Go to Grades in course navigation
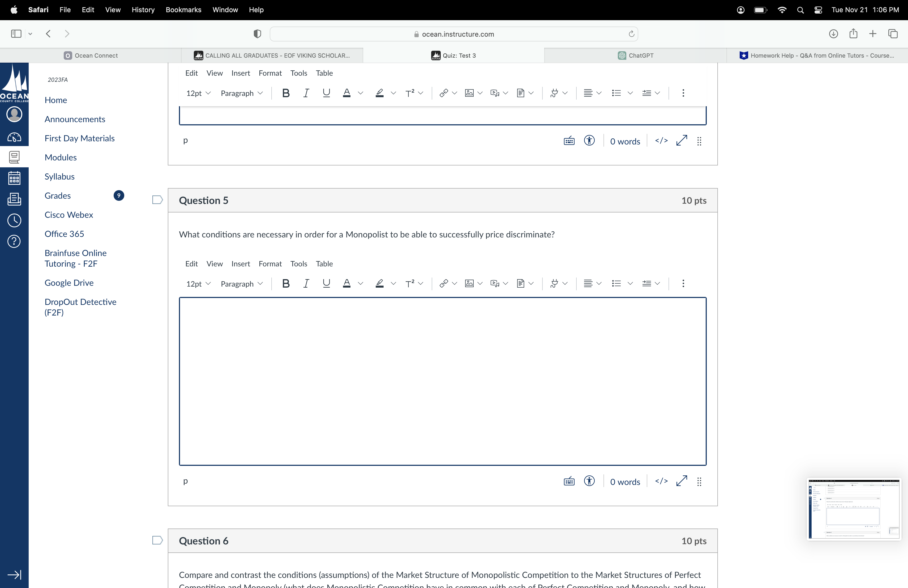Screen dimensions: 908x588 (x=58, y=196)
